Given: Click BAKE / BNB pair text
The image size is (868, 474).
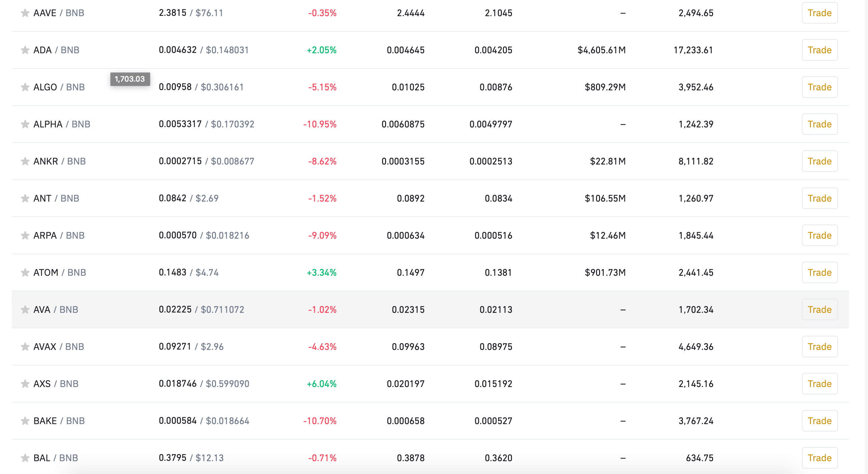Looking at the screenshot, I should [x=59, y=421].
